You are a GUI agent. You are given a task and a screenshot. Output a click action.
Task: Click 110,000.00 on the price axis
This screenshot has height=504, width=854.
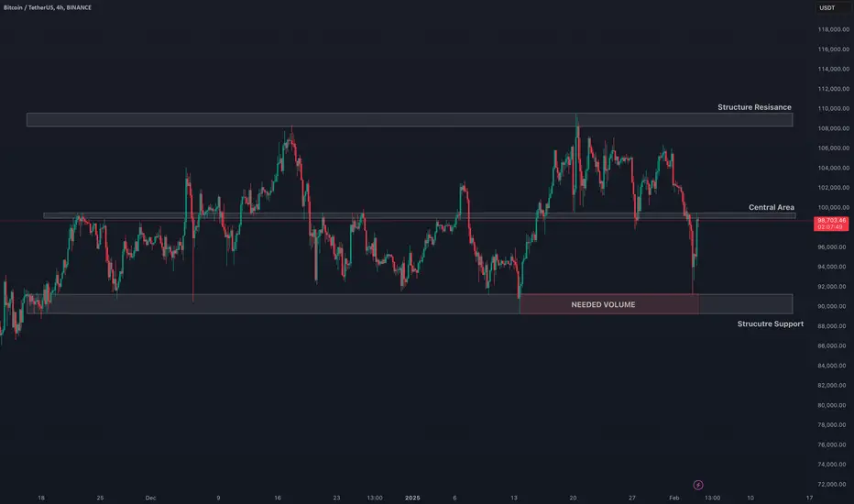[x=833, y=108]
